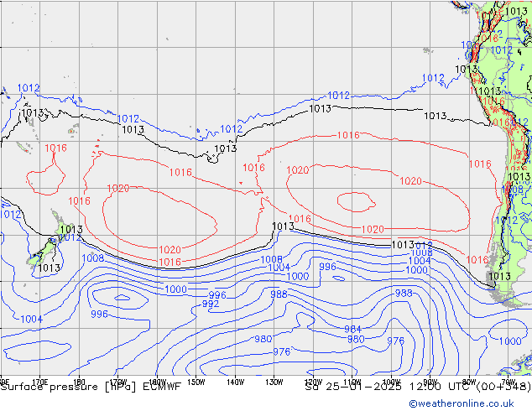This screenshot has width=532, height=411.
Task: Click the 980 label directly below 984
Action: click(x=356, y=339)
